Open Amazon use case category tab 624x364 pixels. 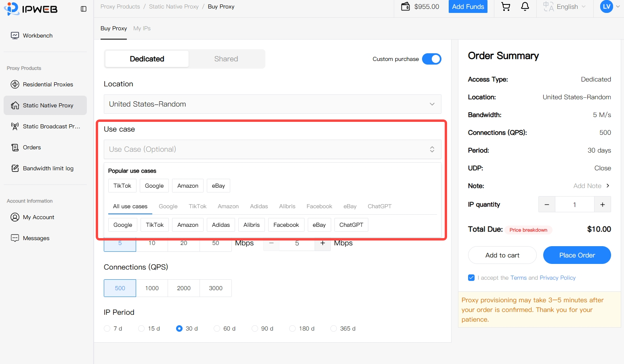(x=228, y=206)
